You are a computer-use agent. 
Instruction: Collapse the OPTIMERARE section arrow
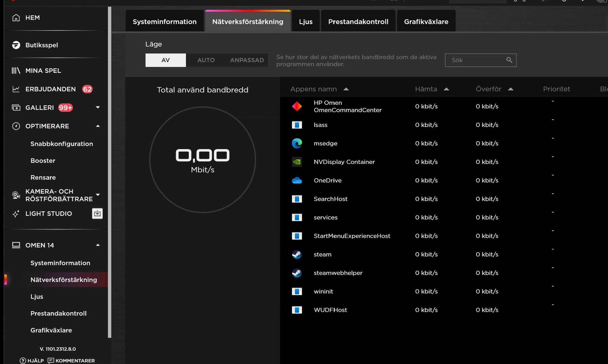click(98, 126)
